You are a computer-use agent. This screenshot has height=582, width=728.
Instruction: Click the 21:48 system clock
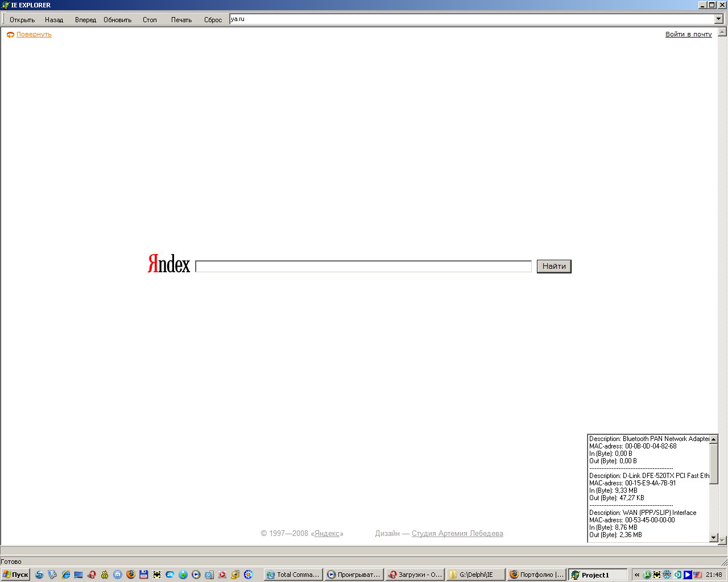click(x=714, y=575)
